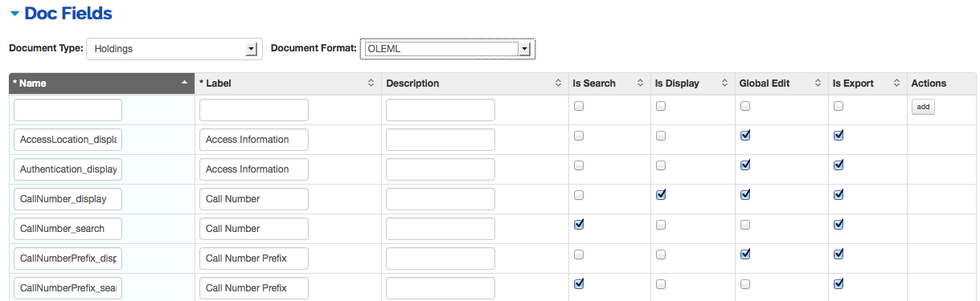This screenshot has width=980, height=301.
Task: Click the empty Name field in new row
Action: click(68, 110)
